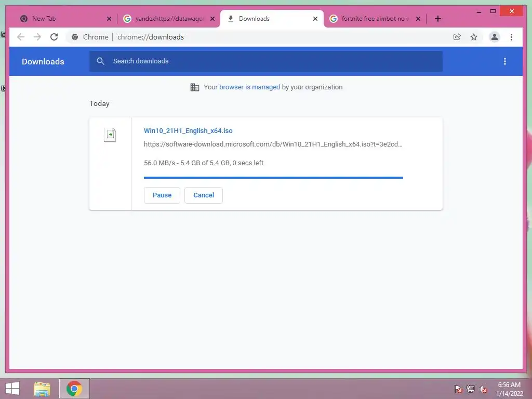
Task: Go forward using the browser forward arrow
Action: tap(37, 37)
